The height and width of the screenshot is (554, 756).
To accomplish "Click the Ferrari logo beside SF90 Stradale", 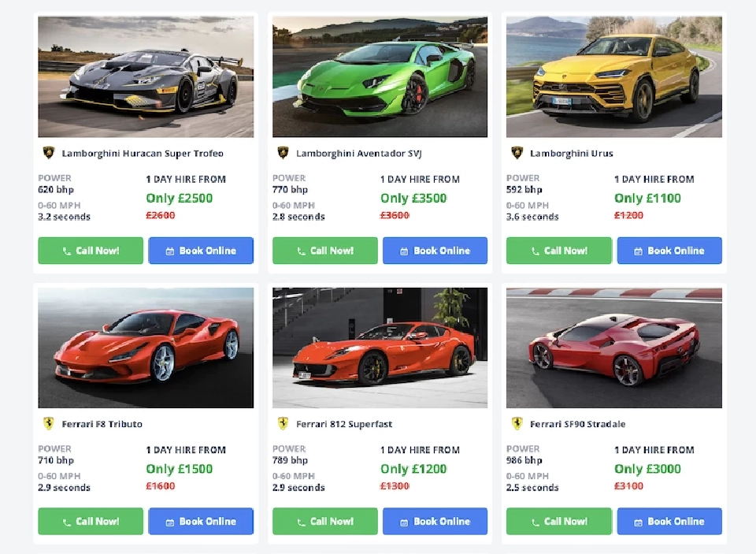I will [x=517, y=424].
